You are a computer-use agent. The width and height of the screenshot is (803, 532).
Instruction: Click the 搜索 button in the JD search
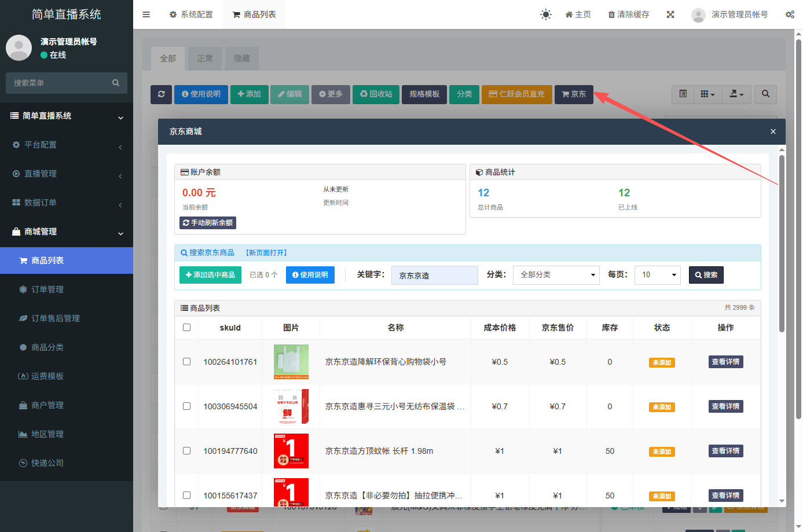[x=706, y=275]
